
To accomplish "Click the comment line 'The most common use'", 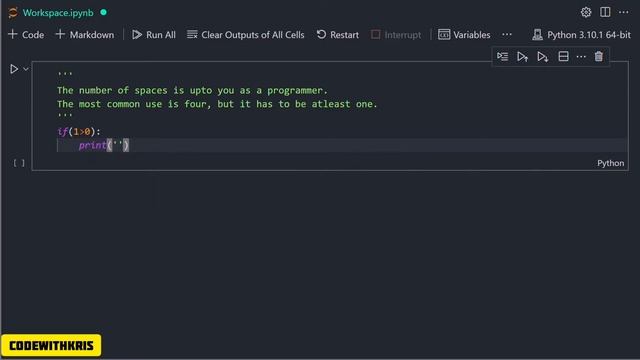I will tap(217, 104).
